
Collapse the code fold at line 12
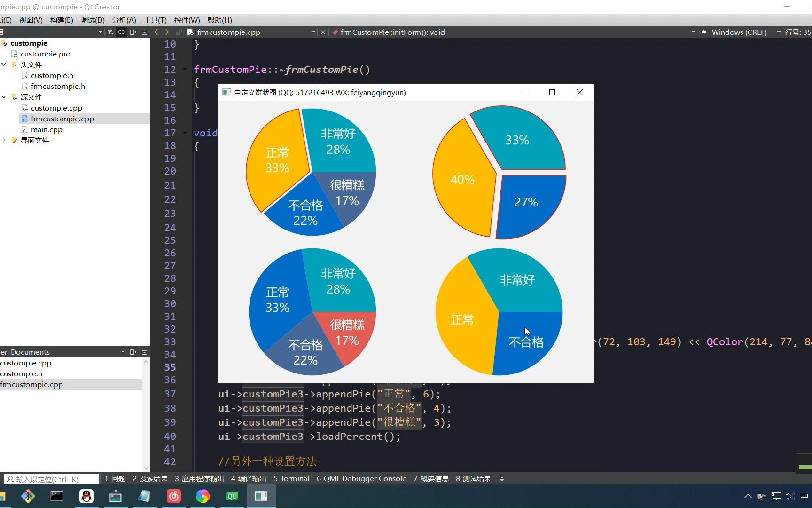coord(184,69)
